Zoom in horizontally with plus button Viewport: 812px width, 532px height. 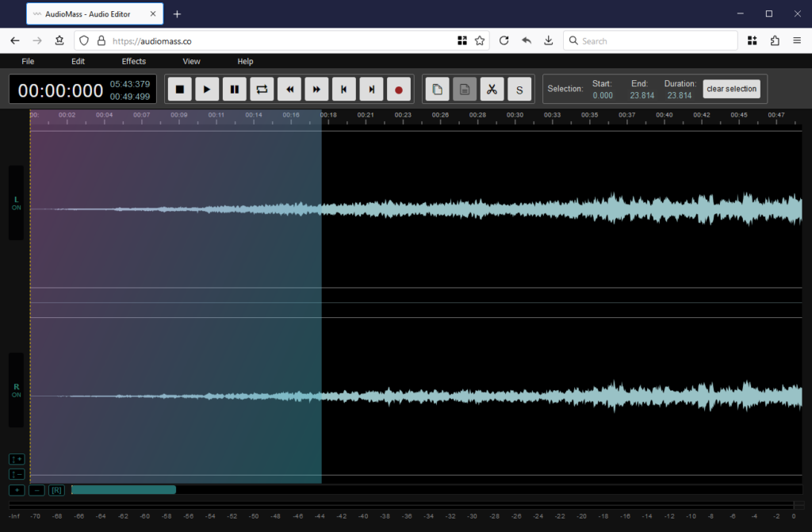point(17,490)
